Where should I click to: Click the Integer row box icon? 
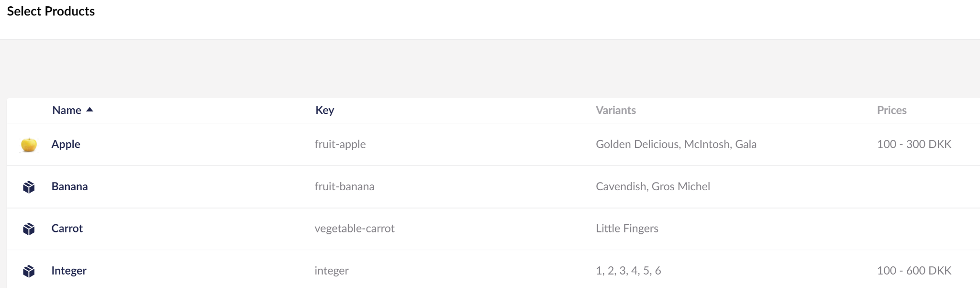click(x=29, y=271)
